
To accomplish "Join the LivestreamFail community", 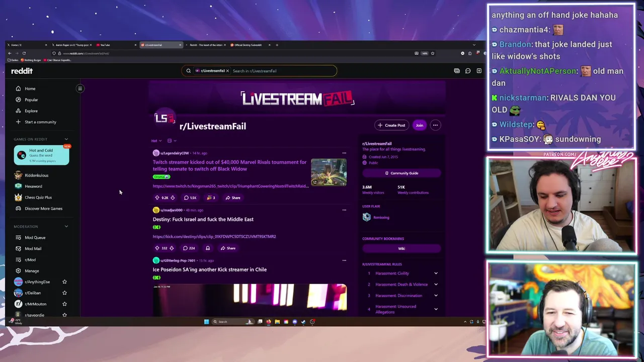I will coord(419,125).
